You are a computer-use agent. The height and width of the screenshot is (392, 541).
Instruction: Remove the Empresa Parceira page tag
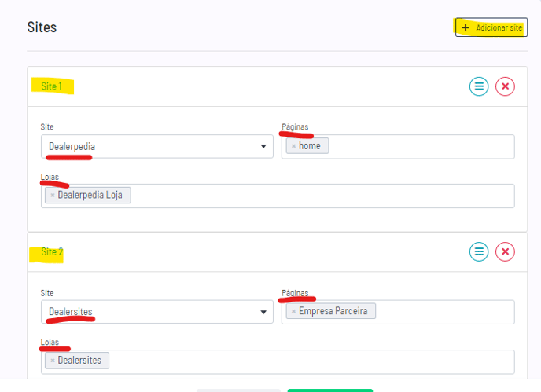point(293,311)
